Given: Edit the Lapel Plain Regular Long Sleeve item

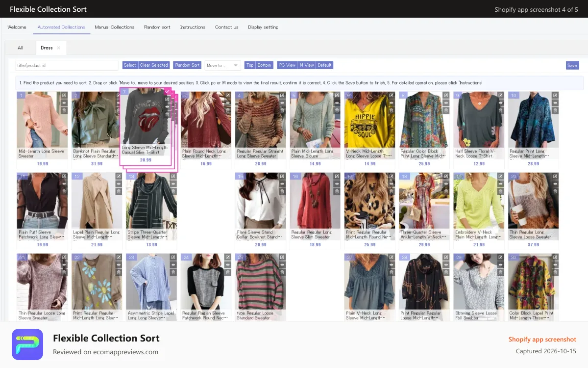Looking at the screenshot, I should tap(119, 176).
